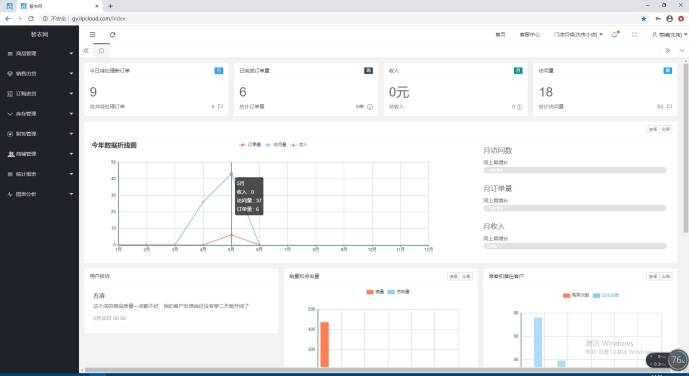The width and height of the screenshot is (689, 376).
Task: Click the first small corner button on customers chart panel
Action: (x=653, y=276)
